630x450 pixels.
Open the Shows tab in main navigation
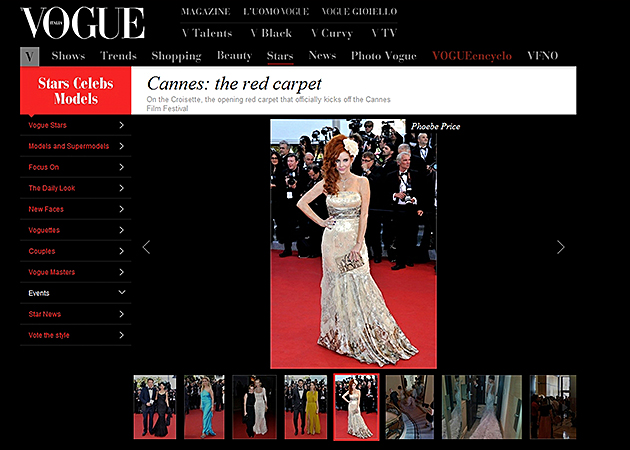pos(68,56)
